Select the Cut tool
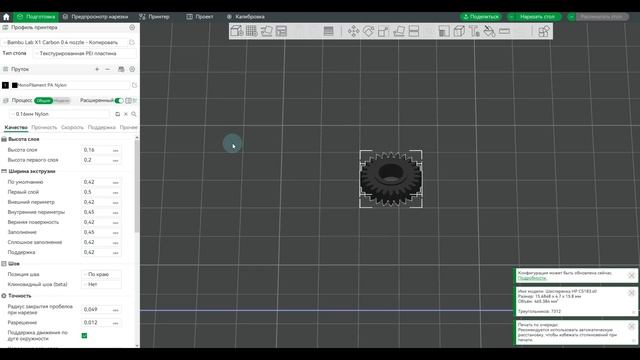Screen dimensions: 640x360 [x=414, y=31]
